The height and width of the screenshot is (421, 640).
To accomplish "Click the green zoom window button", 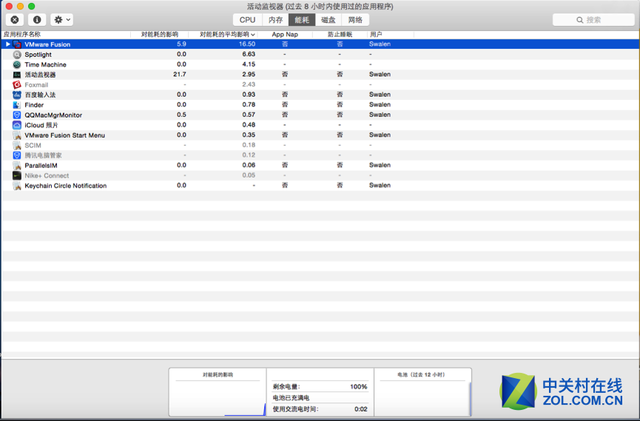I will coord(31,6).
